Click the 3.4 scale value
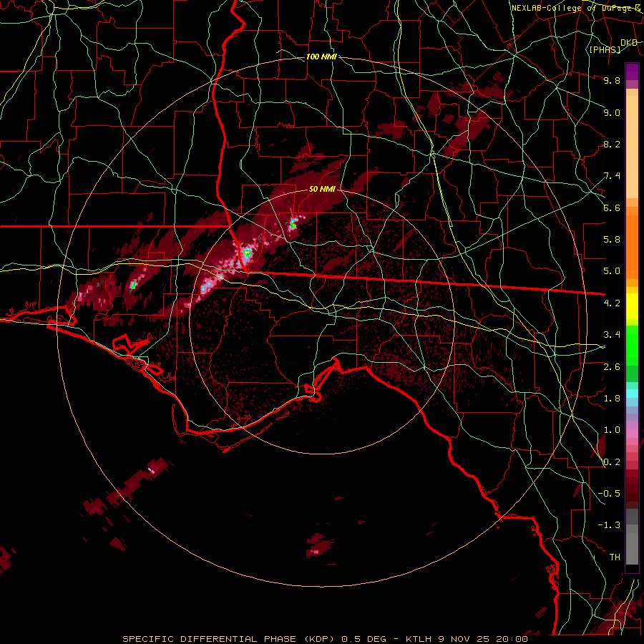This screenshot has height=644, width=644. coord(612,335)
